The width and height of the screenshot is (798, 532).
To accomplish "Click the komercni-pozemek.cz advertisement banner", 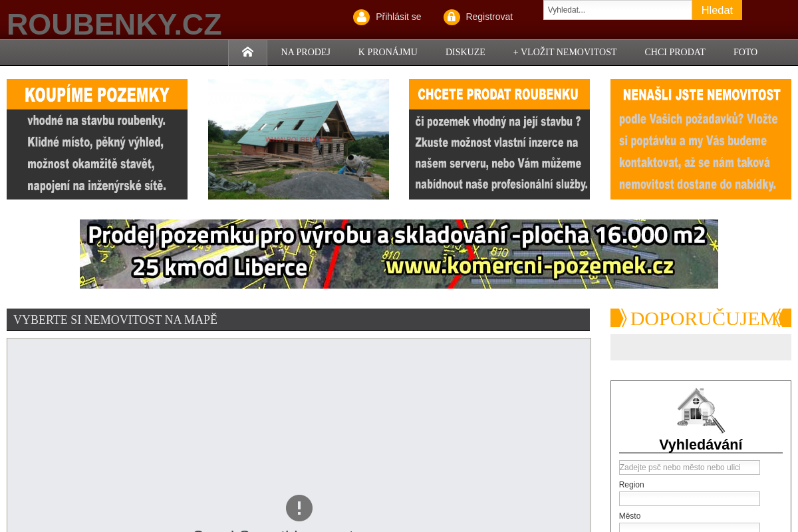I will tap(399, 254).
